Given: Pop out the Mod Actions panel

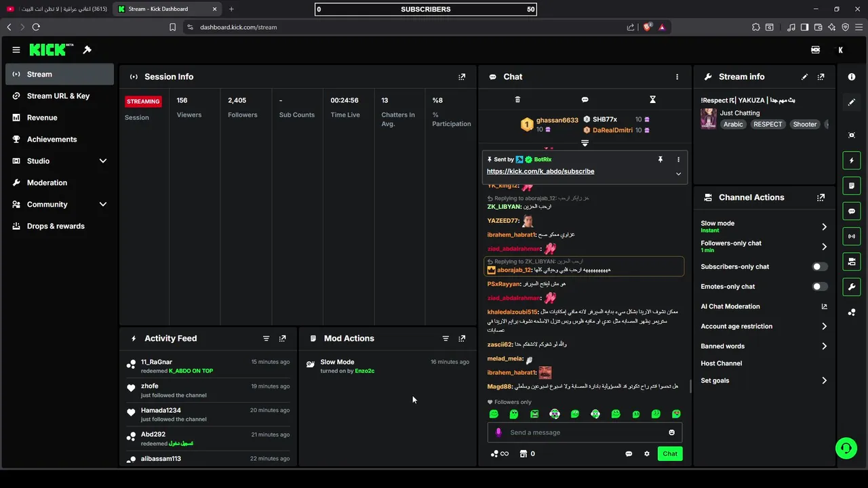Looking at the screenshot, I should click(x=462, y=338).
